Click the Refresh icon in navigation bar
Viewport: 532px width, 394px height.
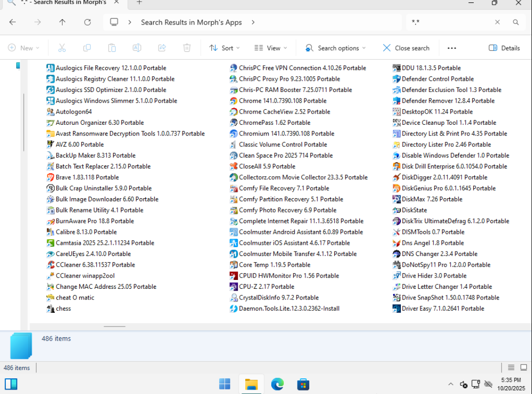click(88, 22)
